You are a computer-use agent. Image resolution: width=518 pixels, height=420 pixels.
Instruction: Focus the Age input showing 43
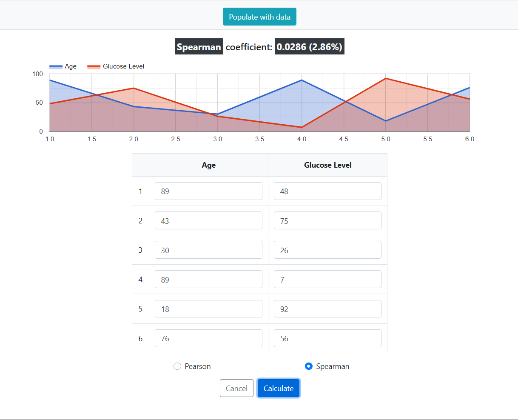click(208, 220)
